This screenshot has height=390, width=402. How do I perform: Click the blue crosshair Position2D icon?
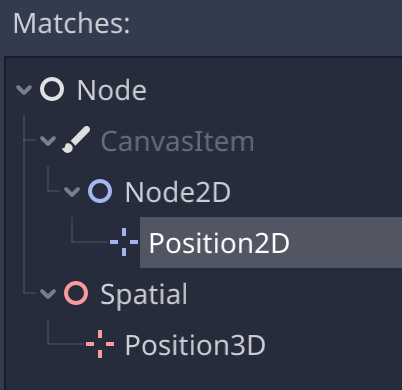[124, 242]
